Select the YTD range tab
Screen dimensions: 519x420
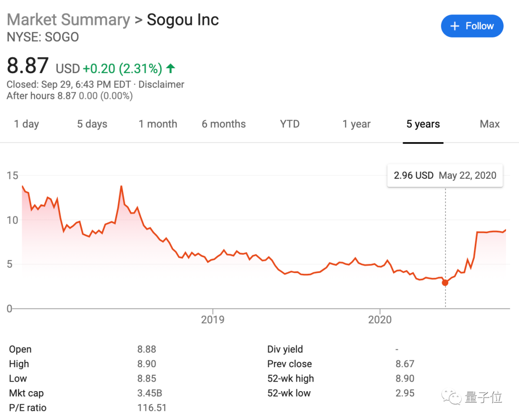(x=290, y=124)
